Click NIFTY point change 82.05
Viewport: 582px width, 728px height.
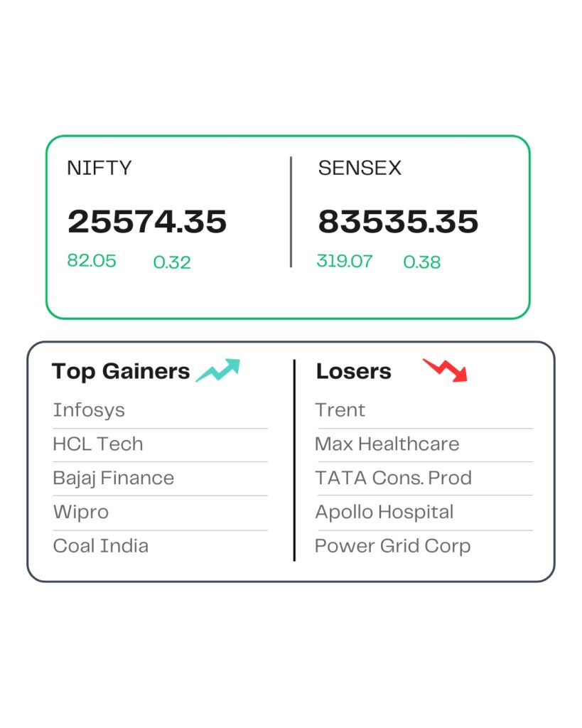click(x=92, y=261)
